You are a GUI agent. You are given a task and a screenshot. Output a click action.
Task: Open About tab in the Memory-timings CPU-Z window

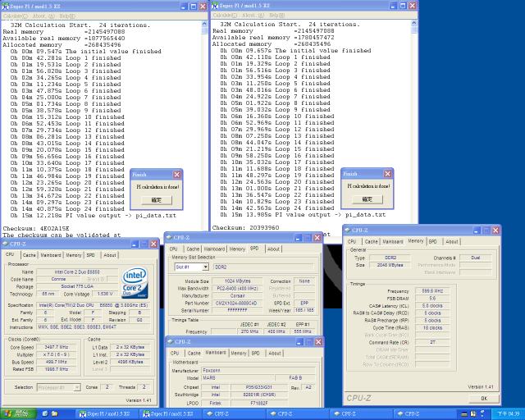452,242
